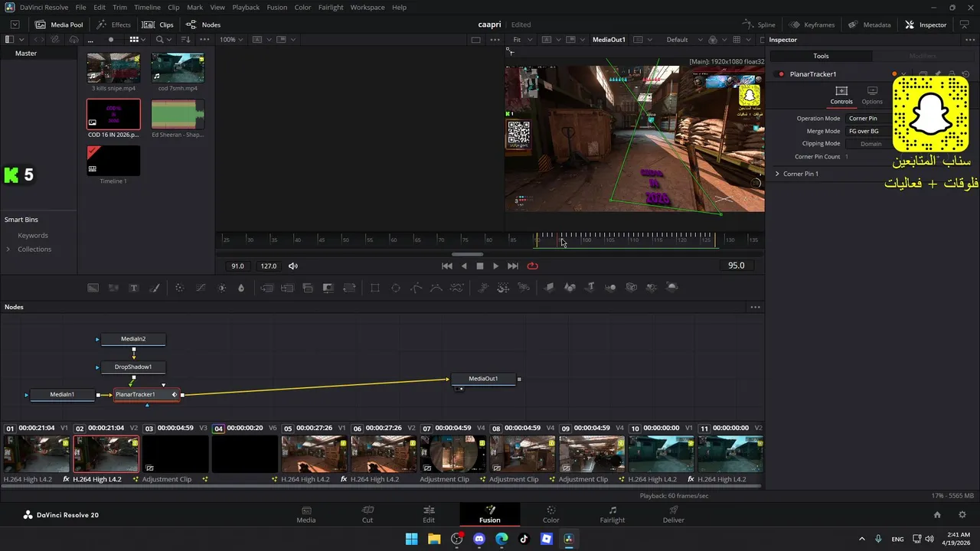This screenshot has height=551, width=980.
Task: Click the render range start field 91.0
Action: tap(237, 266)
